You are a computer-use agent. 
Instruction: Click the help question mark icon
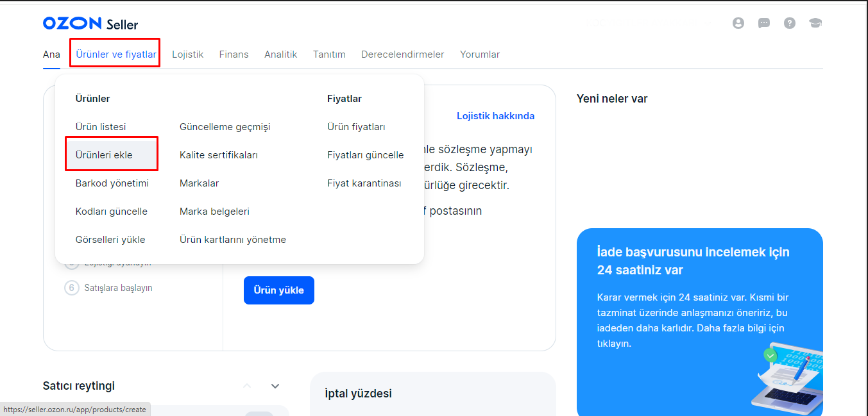point(790,23)
